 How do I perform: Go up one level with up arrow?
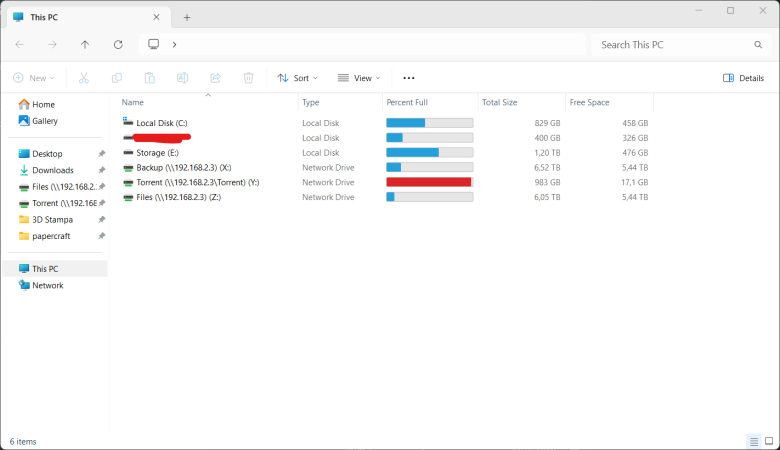(x=85, y=45)
